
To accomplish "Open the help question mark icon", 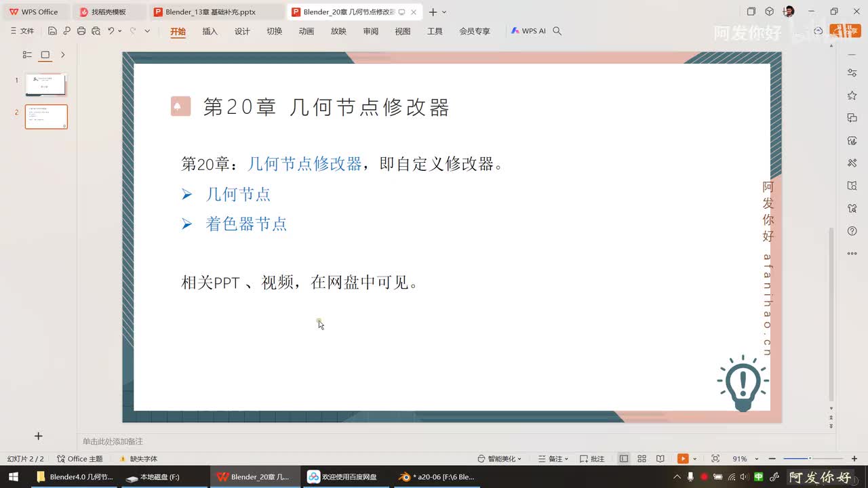I will tap(852, 231).
